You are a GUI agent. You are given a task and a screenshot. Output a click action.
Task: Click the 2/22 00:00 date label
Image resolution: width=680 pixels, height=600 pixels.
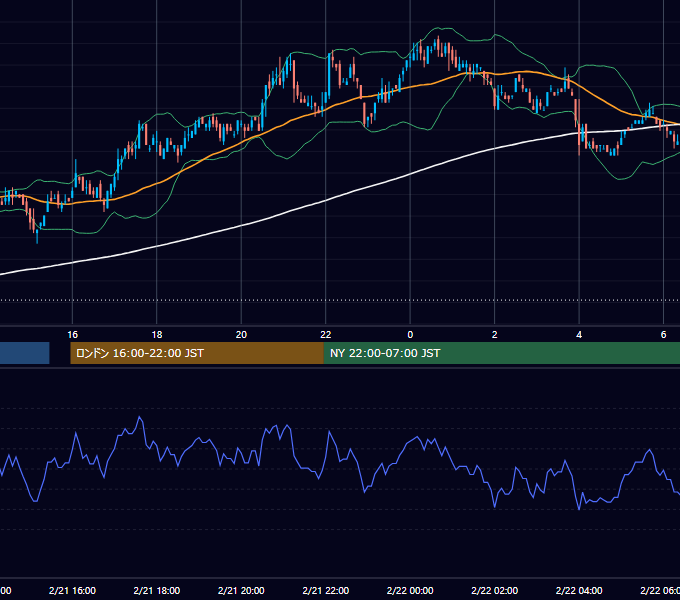point(410,590)
